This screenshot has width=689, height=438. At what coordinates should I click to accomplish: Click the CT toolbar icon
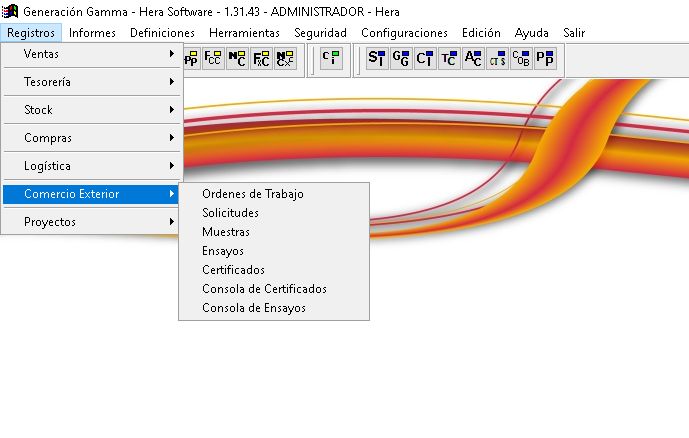tap(425, 59)
